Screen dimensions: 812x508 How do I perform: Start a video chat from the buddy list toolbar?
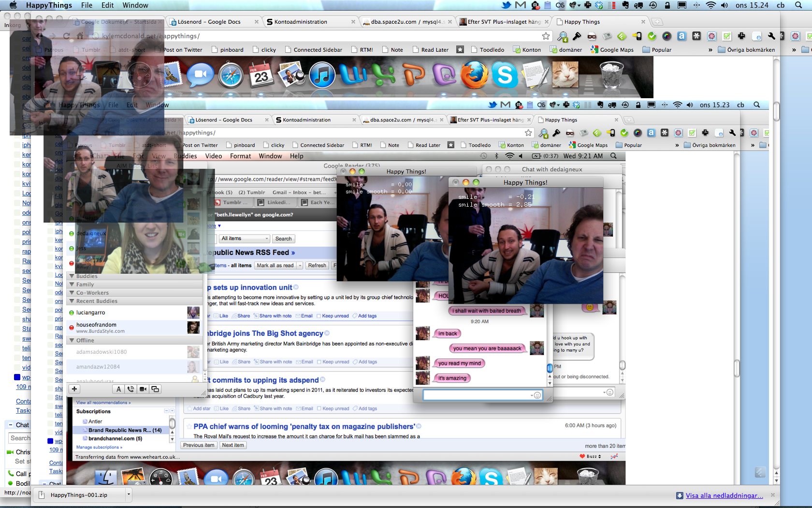point(143,389)
